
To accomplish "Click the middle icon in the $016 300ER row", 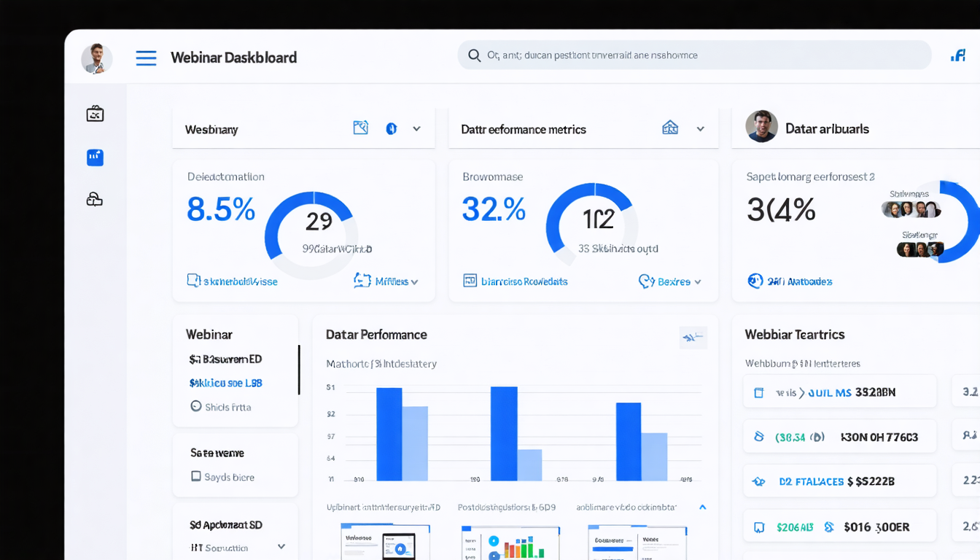I will point(828,526).
